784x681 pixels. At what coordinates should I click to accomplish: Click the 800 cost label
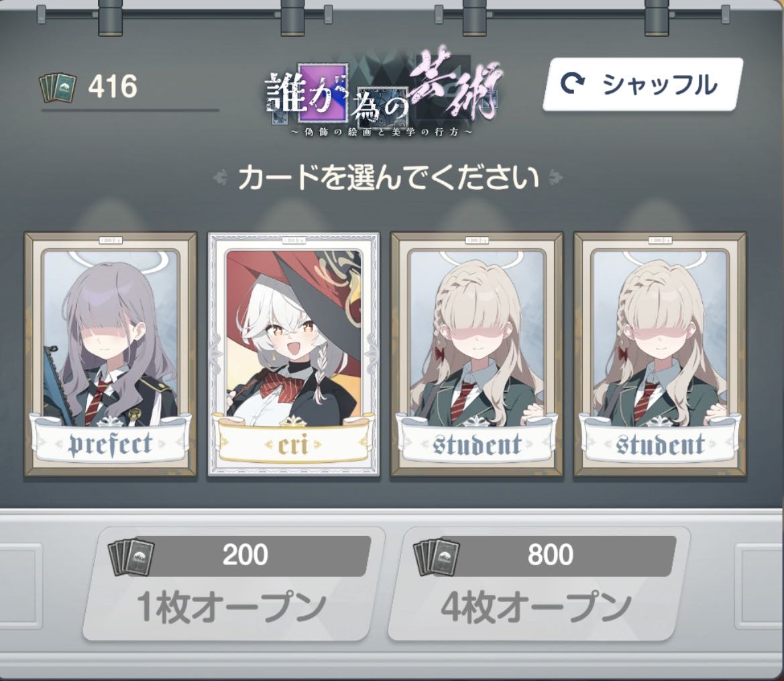click(x=550, y=555)
